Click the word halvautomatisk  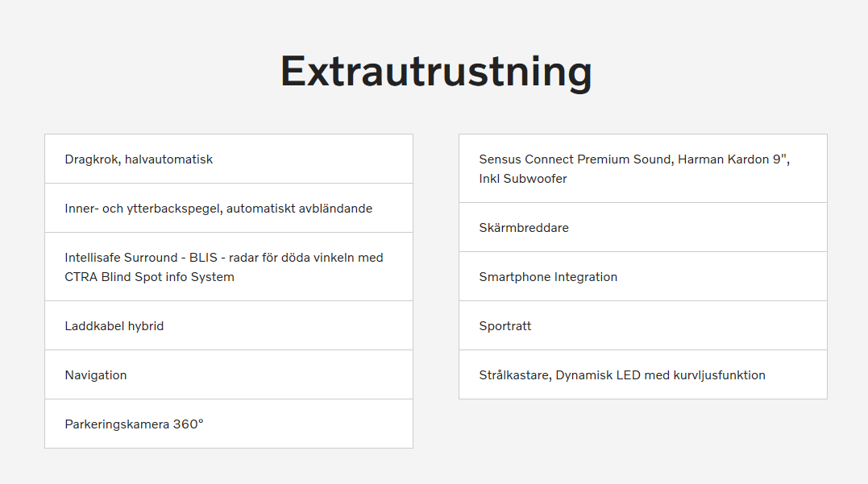point(168,159)
